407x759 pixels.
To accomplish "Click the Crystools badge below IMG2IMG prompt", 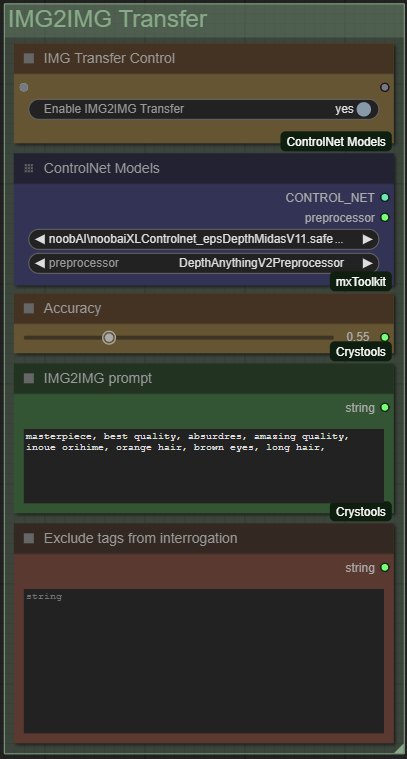I will click(361, 512).
